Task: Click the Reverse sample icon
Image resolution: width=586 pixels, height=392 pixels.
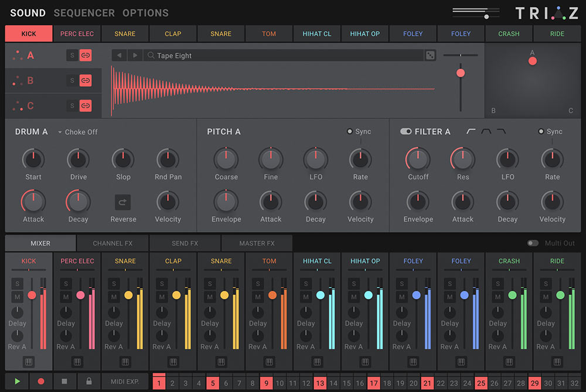Action: tap(123, 202)
